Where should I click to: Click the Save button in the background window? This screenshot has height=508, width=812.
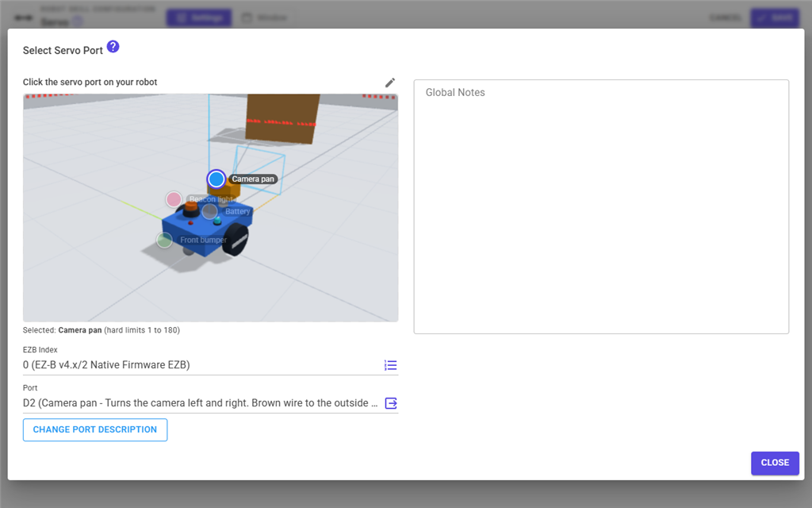pyautogui.click(x=776, y=17)
